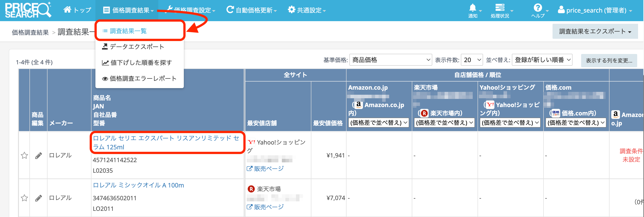Toggle favorite star for ミシックオイル product
Screen dimensions: 644x217
(x=24, y=198)
